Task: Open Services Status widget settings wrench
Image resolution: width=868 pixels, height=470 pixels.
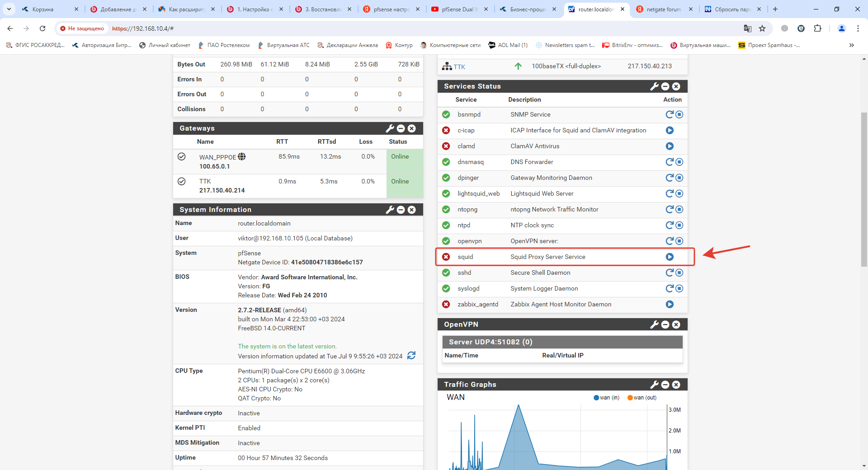Action: pos(654,86)
